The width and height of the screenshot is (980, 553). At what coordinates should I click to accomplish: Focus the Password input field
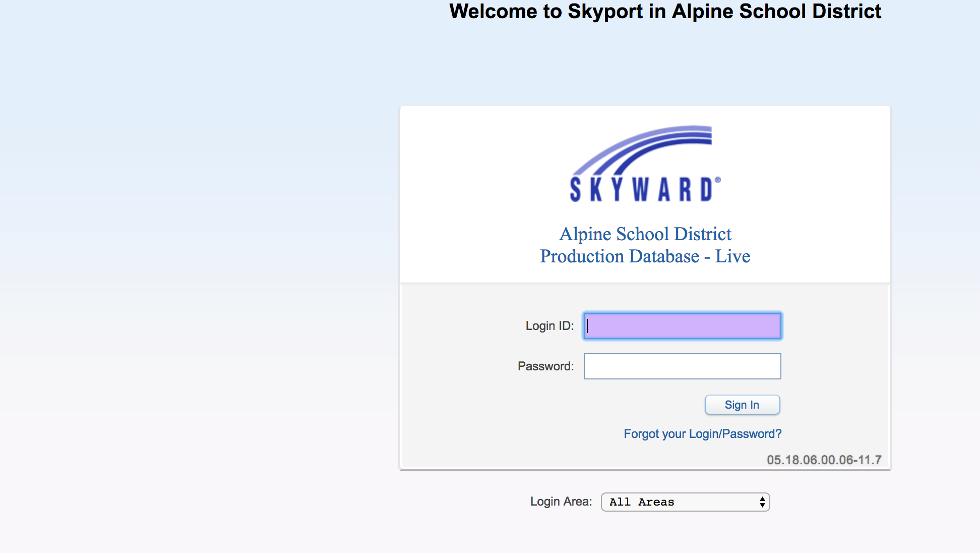click(682, 366)
